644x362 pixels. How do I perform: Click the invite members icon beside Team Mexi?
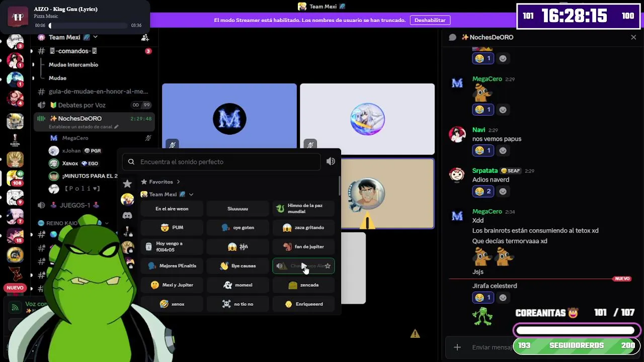pyautogui.click(x=145, y=37)
